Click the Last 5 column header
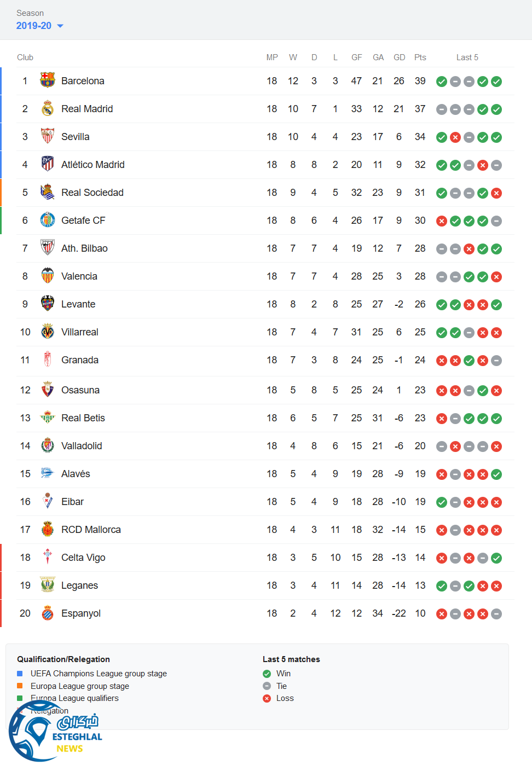 tap(467, 57)
